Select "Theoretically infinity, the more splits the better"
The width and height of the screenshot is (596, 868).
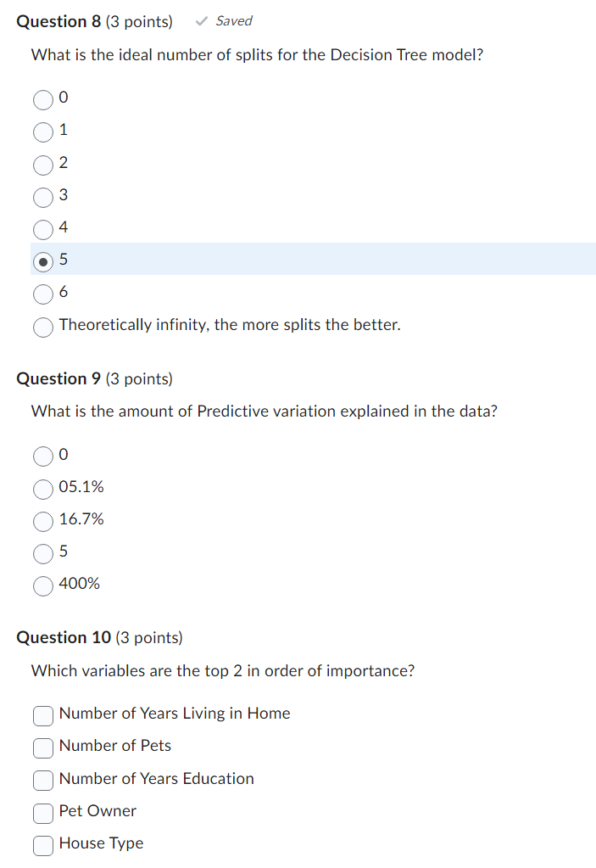(x=42, y=326)
